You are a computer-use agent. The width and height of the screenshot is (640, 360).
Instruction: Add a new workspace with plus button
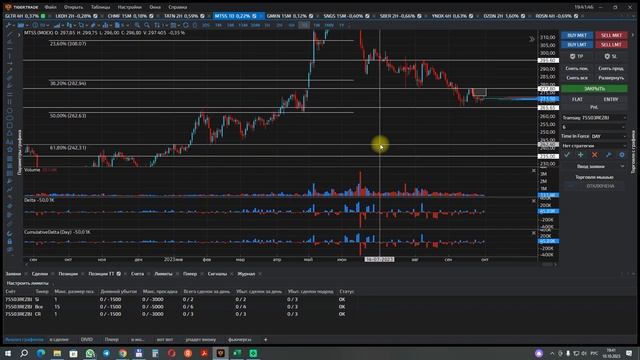pos(265,340)
